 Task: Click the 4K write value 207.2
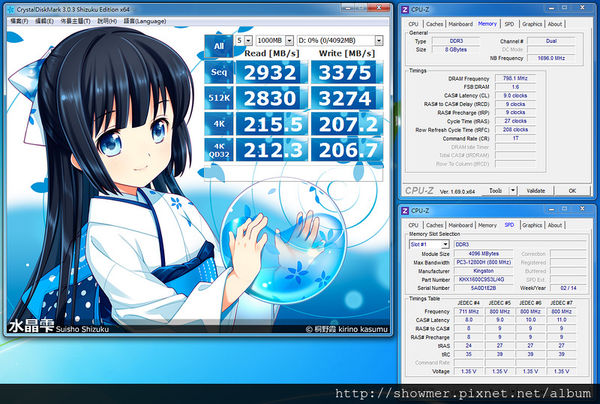pyautogui.click(x=346, y=124)
